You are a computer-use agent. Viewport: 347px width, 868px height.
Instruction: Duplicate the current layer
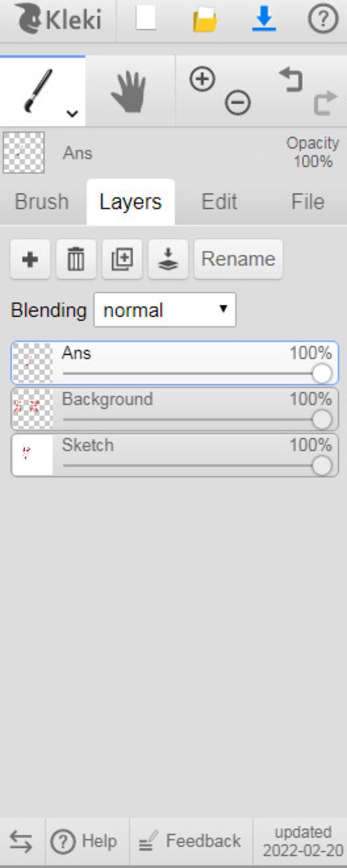[x=122, y=259]
